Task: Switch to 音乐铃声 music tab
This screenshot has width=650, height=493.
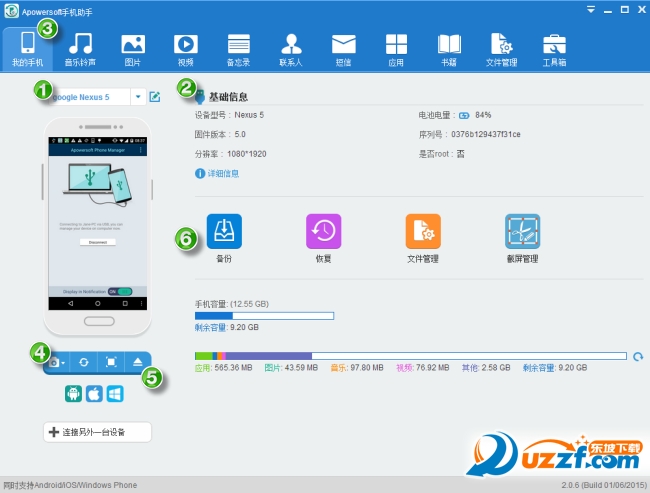Action: 80,49
